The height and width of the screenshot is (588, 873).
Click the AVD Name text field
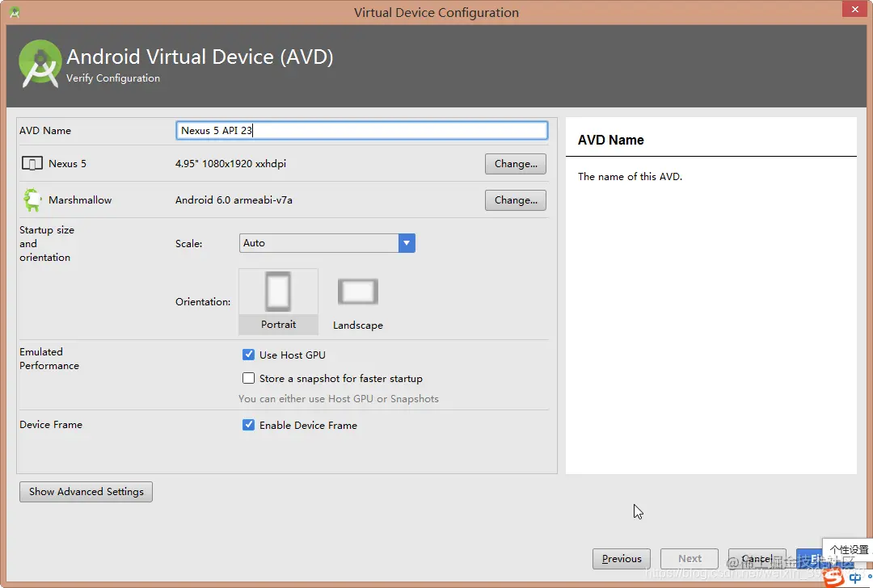click(x=362, y=130)
